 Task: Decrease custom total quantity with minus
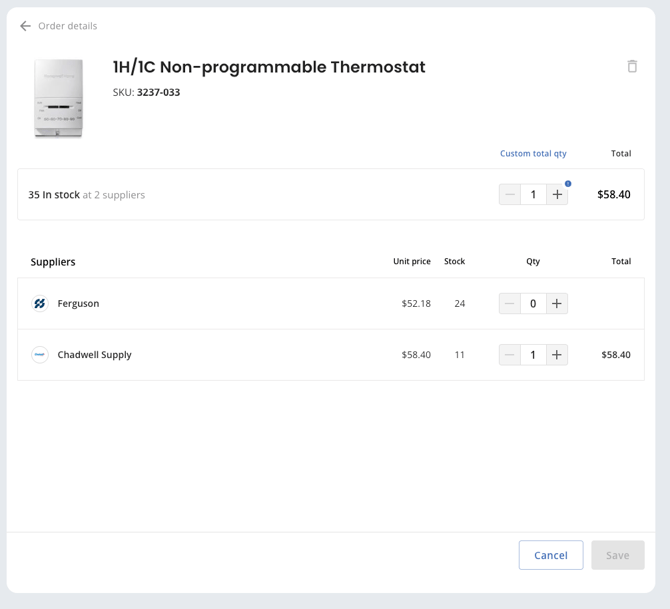click(x=510, y=194)
